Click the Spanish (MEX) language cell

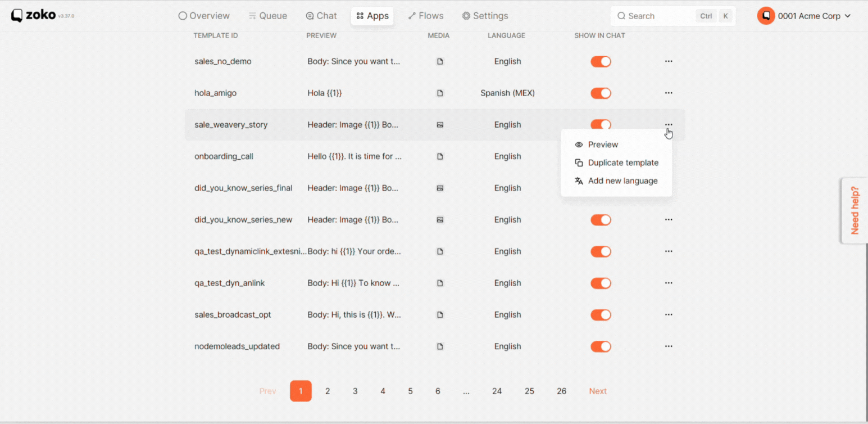[507, 93]
